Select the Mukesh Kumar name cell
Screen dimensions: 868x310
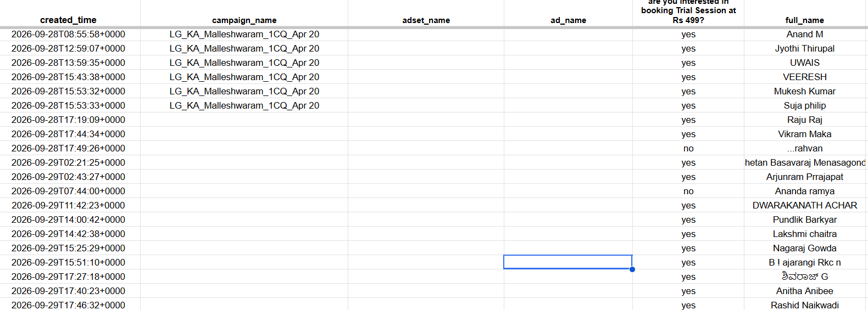[805, 91]
